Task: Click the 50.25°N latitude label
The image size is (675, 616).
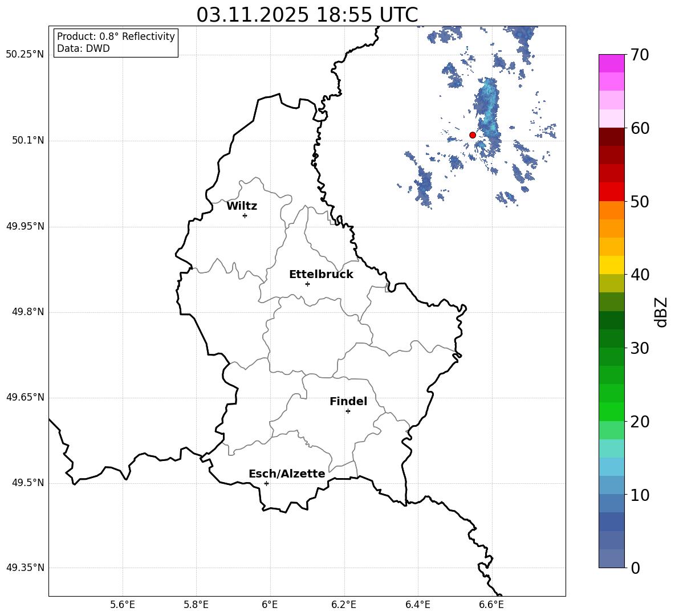Action: (25, 55)
